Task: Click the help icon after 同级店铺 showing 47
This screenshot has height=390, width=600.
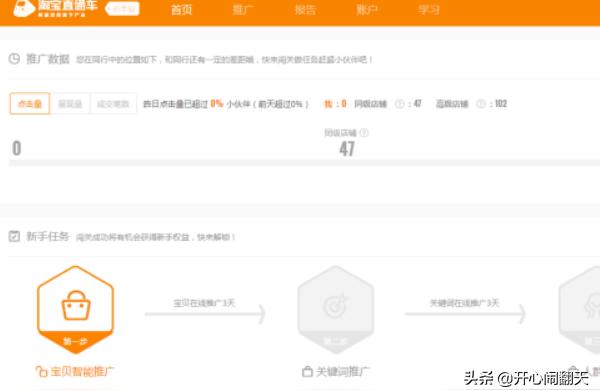Action: coord(399,104)
